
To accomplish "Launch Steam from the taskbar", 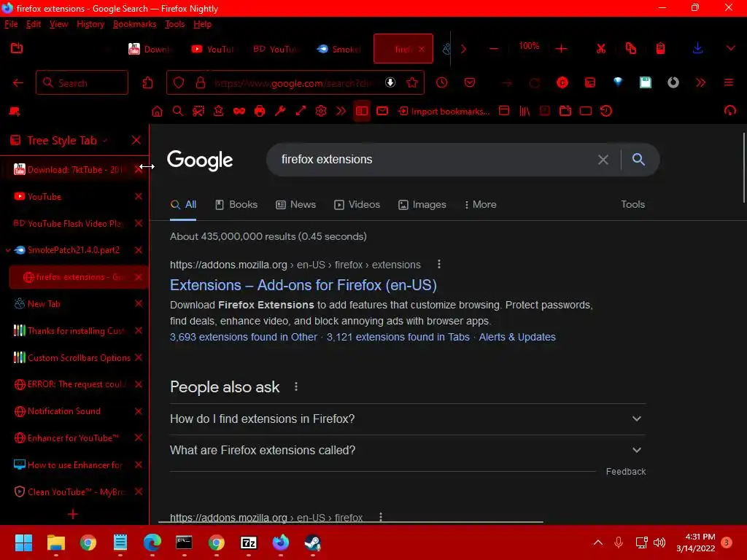I will point(312,542).
